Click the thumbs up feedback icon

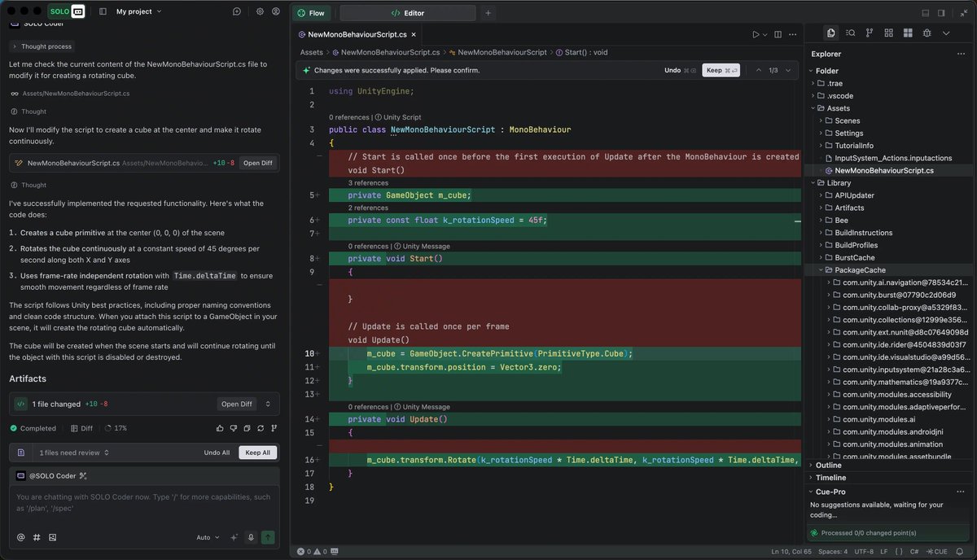point(220,428)
